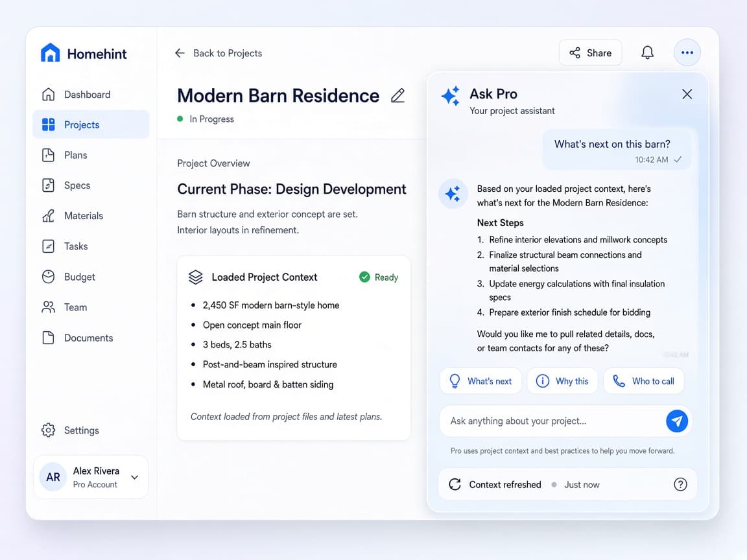Click the What's next suggestion chip
Image resolution: width=747 pixels, height=560 pixels.
(480, 381)
